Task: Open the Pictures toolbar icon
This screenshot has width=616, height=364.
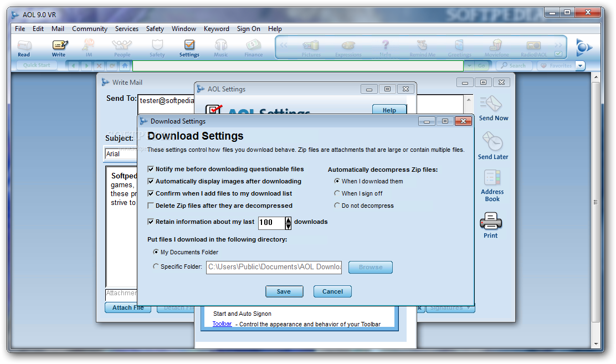Action: [311, 48]
